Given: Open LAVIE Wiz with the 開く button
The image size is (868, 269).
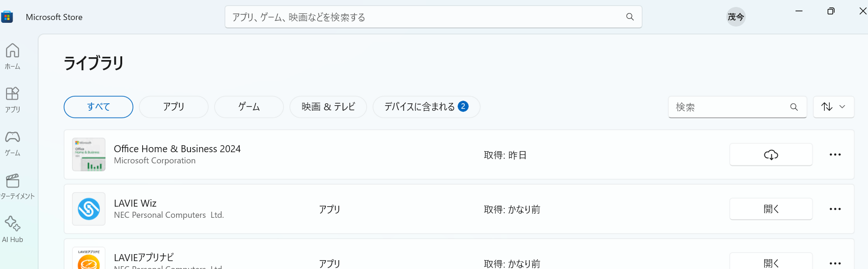Looking at the screenshot, I should (x=770, y=208).
